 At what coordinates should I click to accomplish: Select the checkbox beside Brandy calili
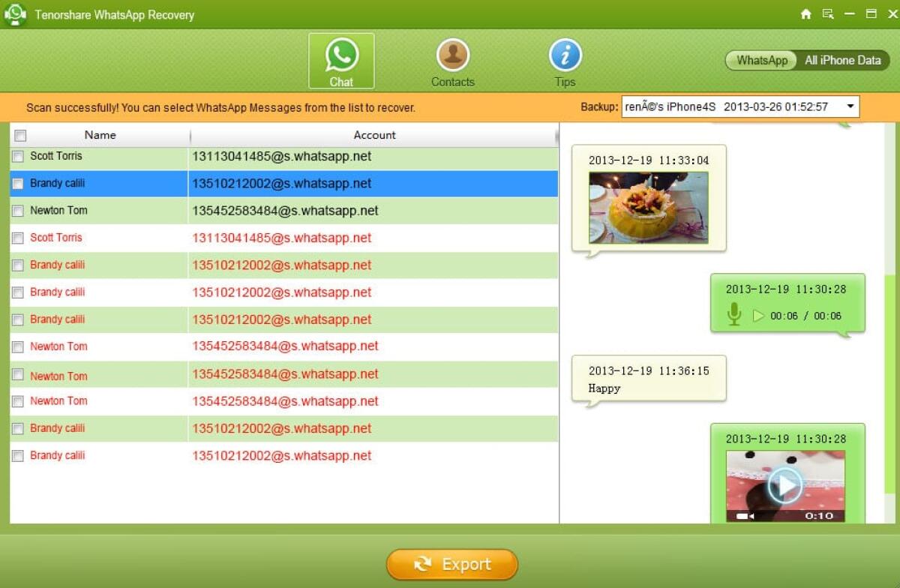click(x=18, y=184)
